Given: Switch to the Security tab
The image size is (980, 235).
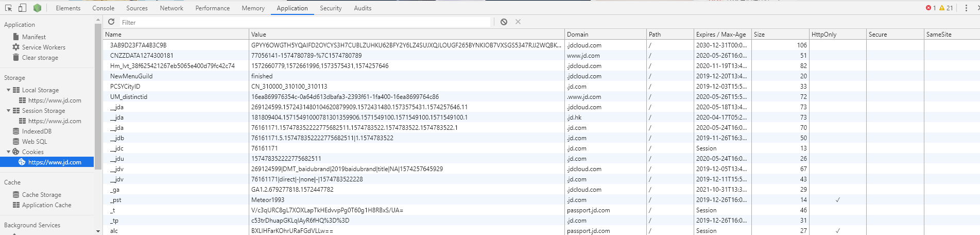Looking at the screenshot, I should [x=331, y=8].
